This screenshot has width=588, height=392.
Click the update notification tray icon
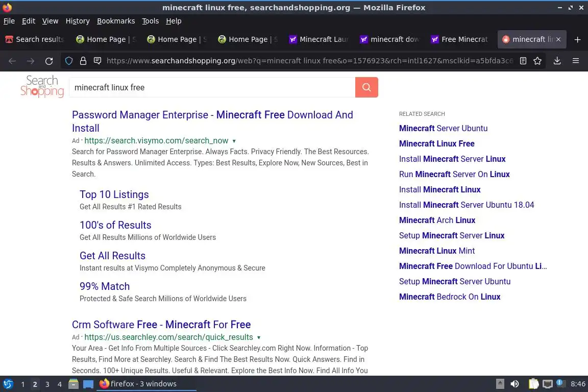click(560, 383)
